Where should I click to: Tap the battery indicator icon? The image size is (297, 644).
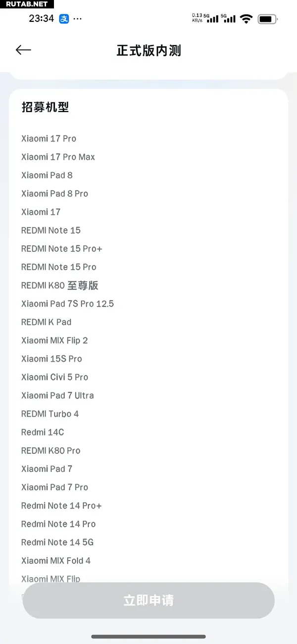coord(267,19)
